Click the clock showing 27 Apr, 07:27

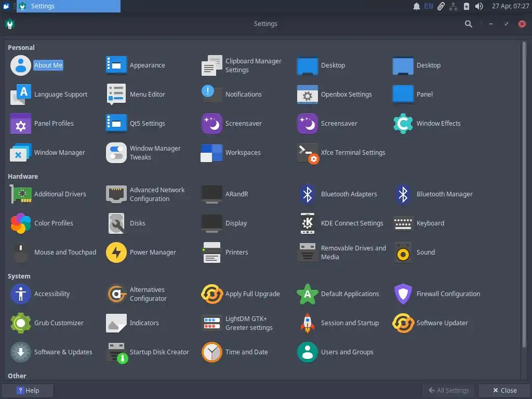510,6
